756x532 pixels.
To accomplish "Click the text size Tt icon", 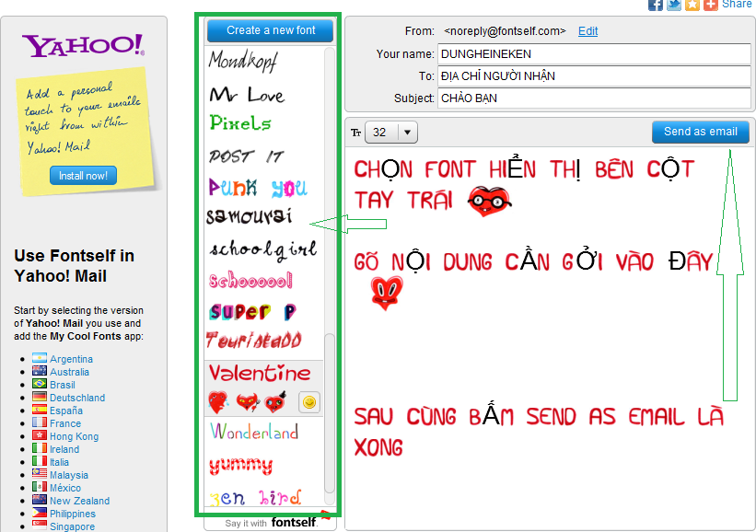I will pos(355,133).
